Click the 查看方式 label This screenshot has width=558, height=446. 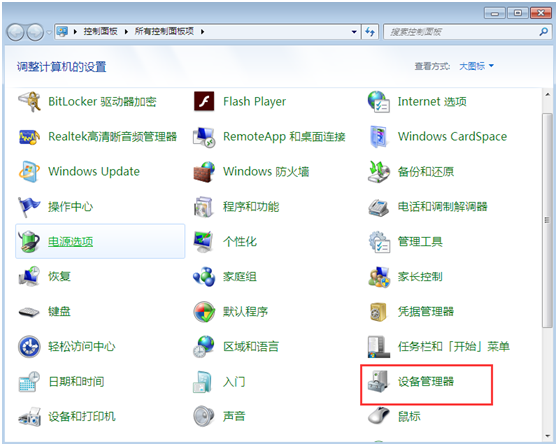coord(432,66)
